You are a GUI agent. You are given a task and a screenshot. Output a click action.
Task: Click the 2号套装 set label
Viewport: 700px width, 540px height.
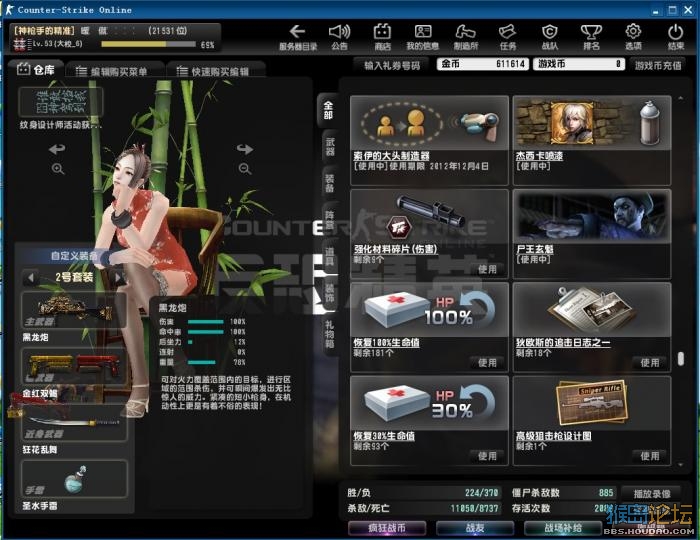74,277
